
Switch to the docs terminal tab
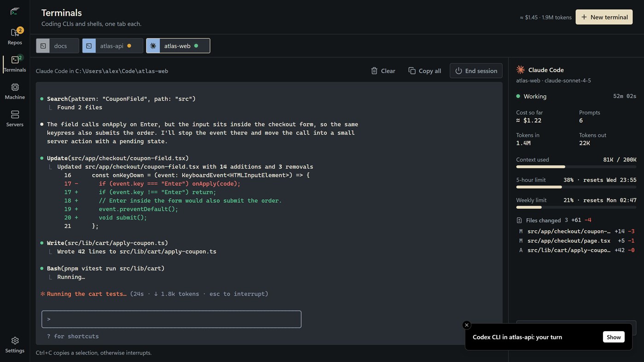[58, 46]
